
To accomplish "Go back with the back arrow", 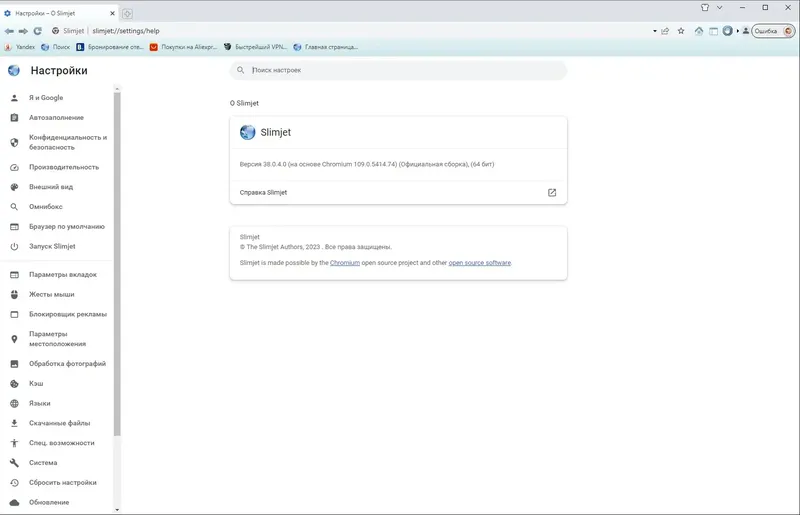I will (9, 31).
